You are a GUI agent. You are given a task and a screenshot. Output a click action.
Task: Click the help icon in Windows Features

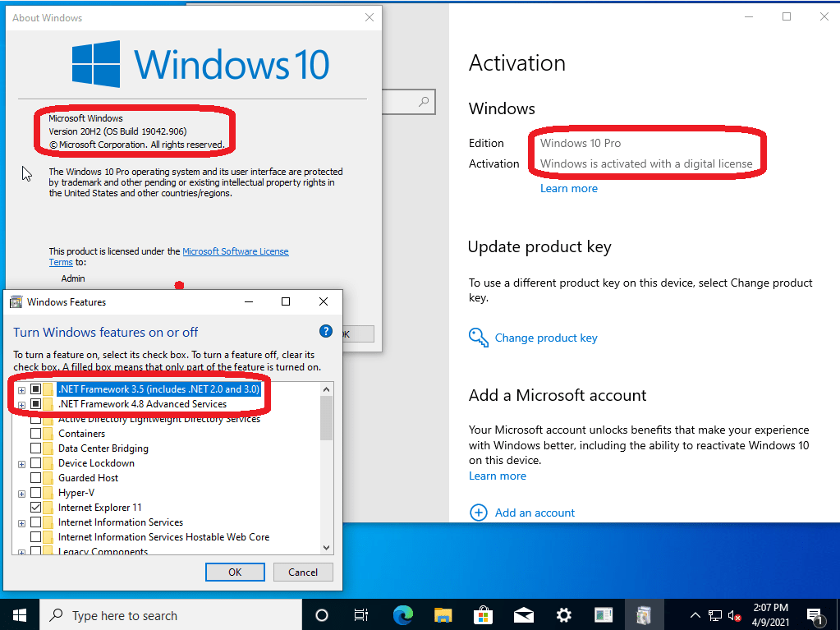326,331
